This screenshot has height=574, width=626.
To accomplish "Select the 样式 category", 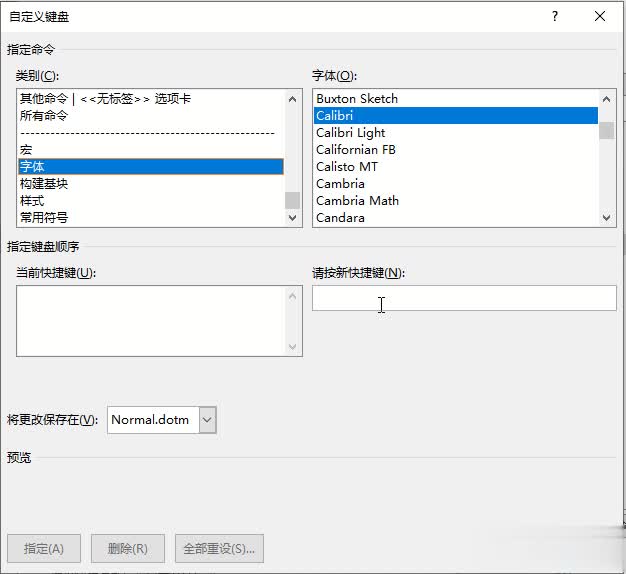I will (151, 201).
